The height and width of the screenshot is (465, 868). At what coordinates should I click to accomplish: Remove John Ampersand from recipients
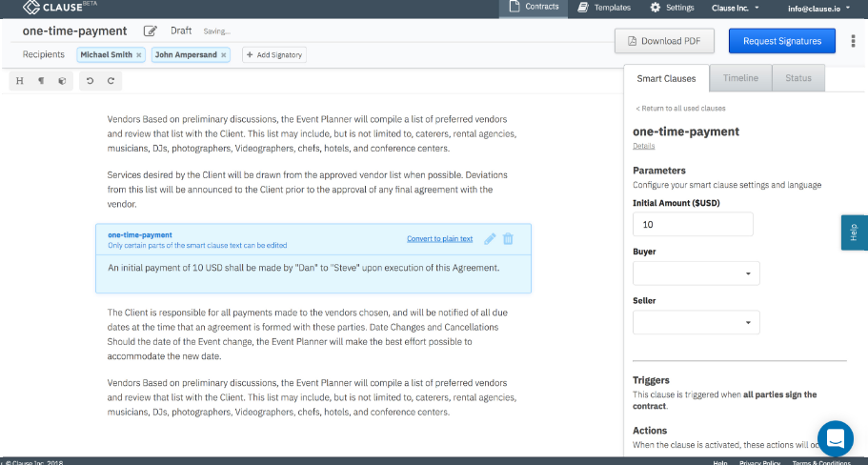tap(224, 55)
